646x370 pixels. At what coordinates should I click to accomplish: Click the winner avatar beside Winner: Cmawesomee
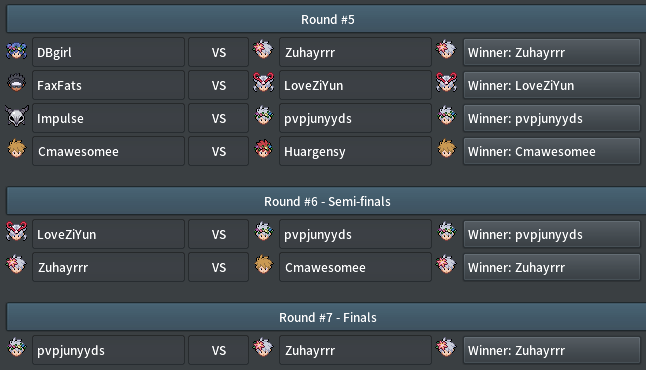[447, 149]
